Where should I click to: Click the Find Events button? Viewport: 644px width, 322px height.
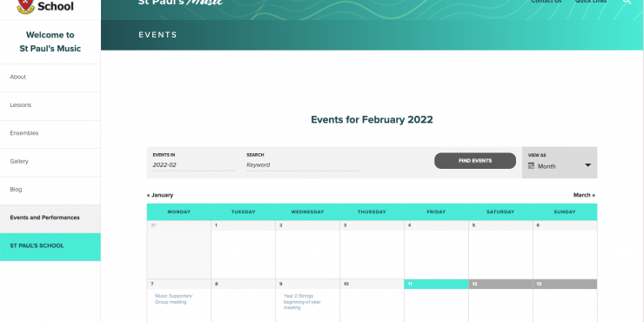(475, 161)
